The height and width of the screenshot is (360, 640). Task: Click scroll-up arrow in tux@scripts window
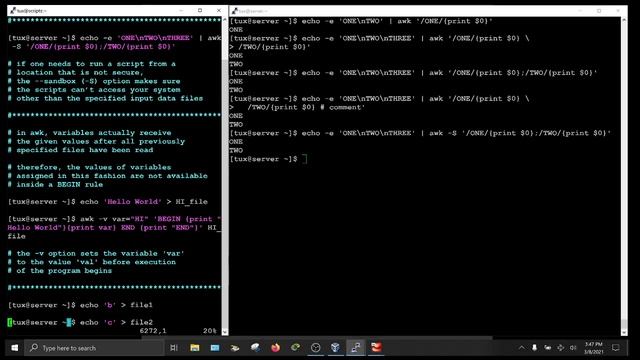tap(224, 20)
